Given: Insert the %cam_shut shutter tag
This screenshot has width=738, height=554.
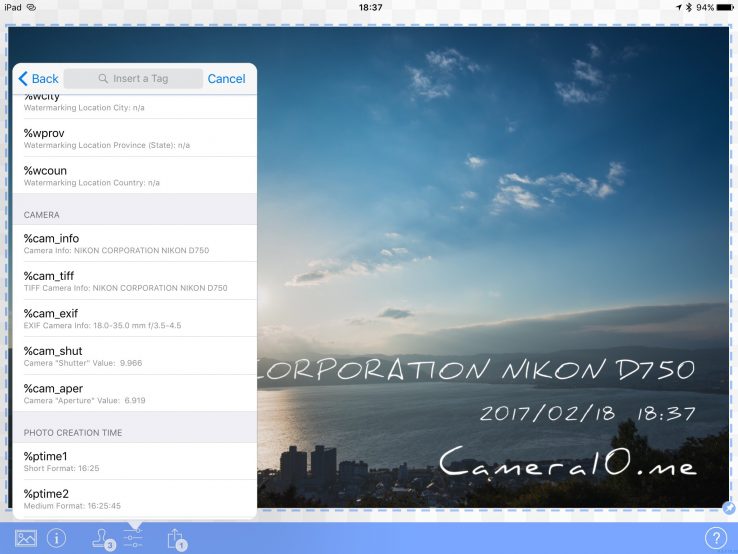Looking at the screenshot, I should tap(135, 356).
